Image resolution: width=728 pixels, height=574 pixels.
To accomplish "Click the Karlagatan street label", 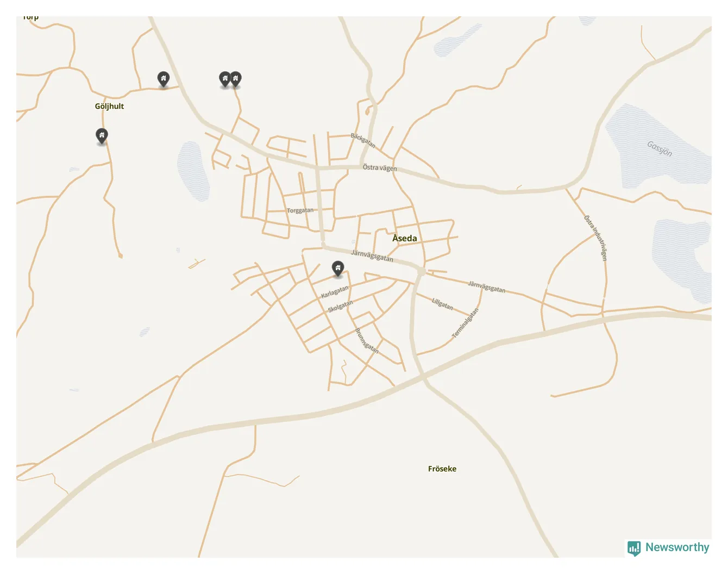I will (x=335, y=292).
